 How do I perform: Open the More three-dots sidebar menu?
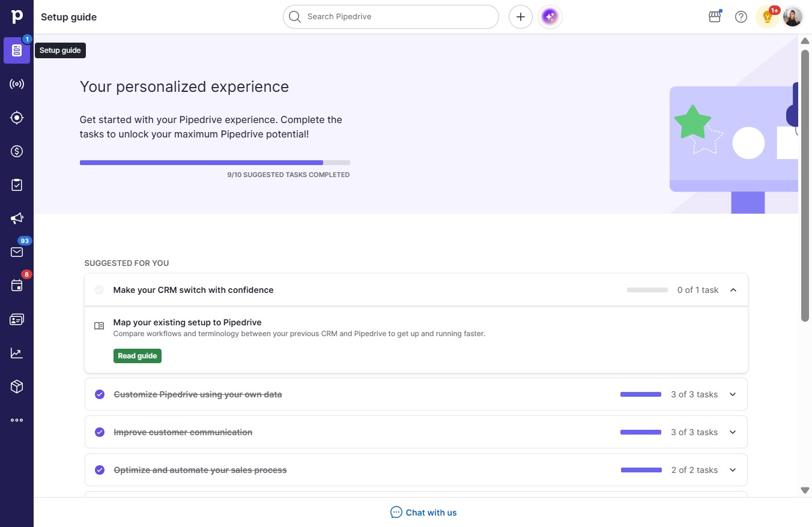pos(17,420)
